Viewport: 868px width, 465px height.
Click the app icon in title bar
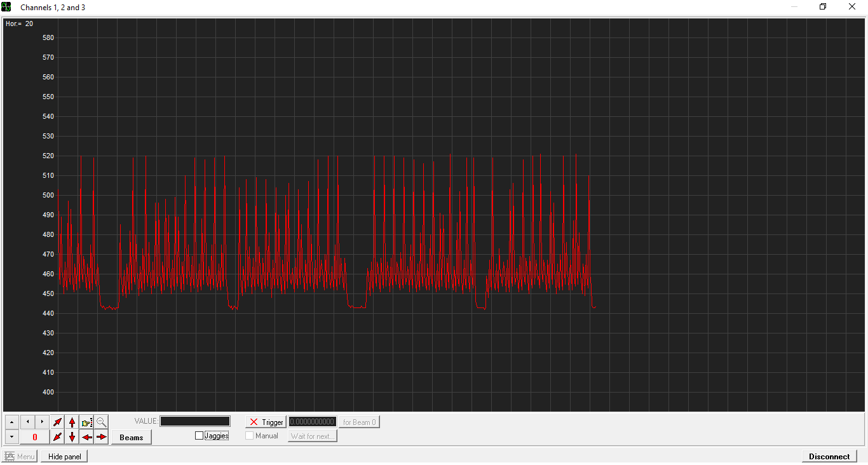tap(7, 7)
